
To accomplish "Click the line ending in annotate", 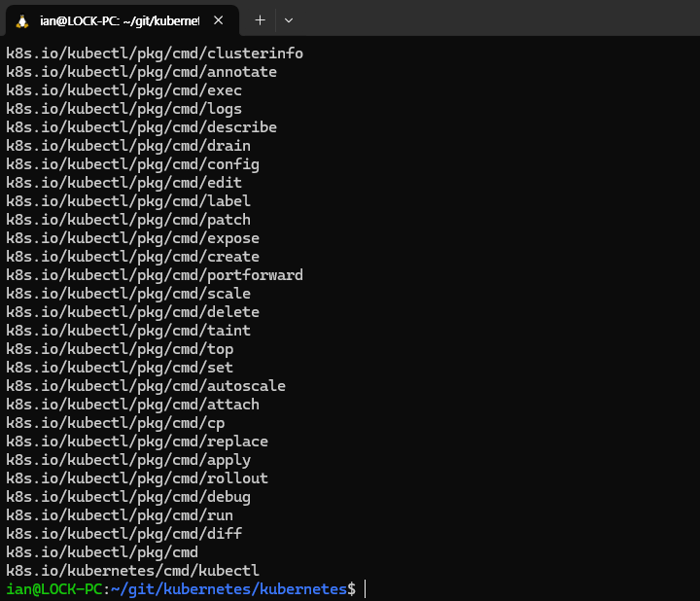I will pos(142,72).
